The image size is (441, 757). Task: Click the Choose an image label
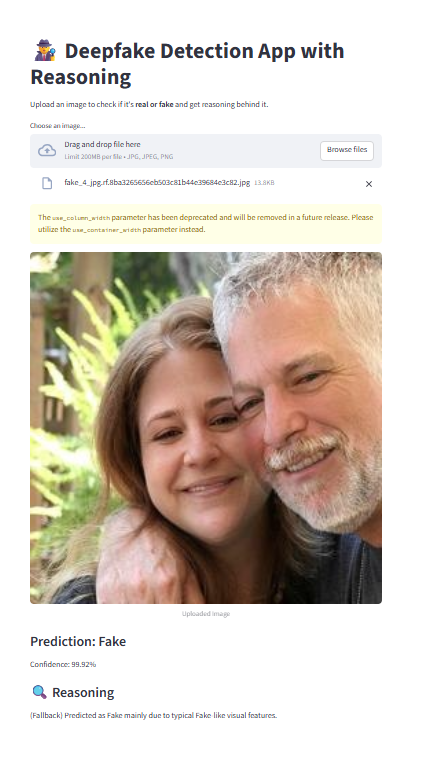point(57,126)
